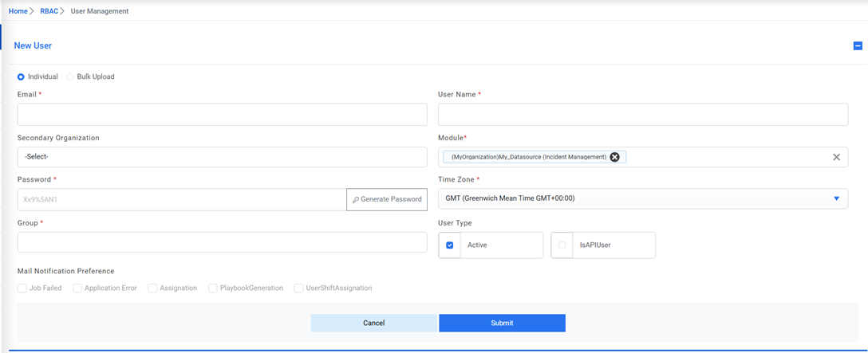Open the RBAC breadcrumb link
This screenshot has width=868, height=353.
(49, 11)
